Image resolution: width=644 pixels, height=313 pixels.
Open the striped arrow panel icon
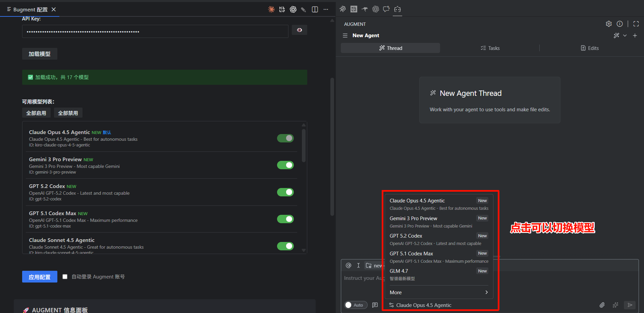click(x=342, y=9)
